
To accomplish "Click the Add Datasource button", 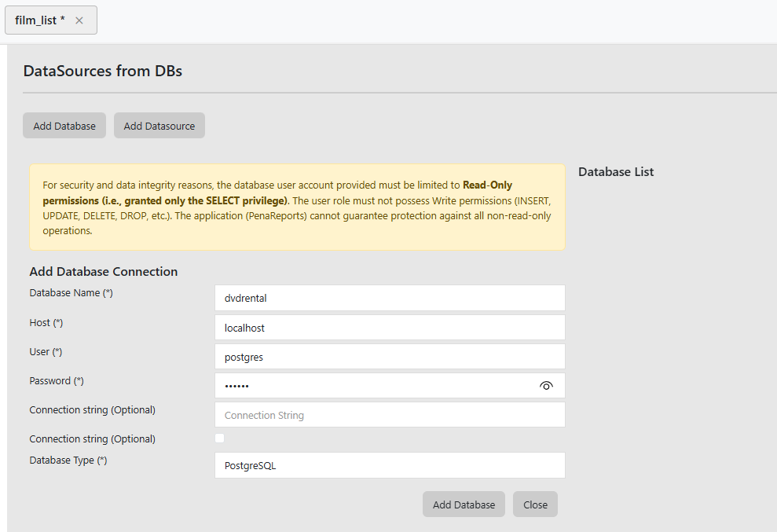I will point(159,125).
